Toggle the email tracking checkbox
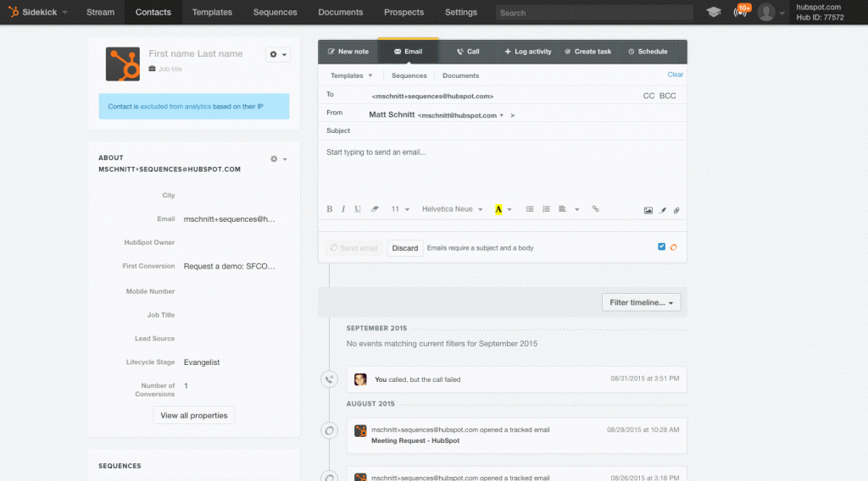Viewport: 868px width, 481px height. tap(661, 246)
